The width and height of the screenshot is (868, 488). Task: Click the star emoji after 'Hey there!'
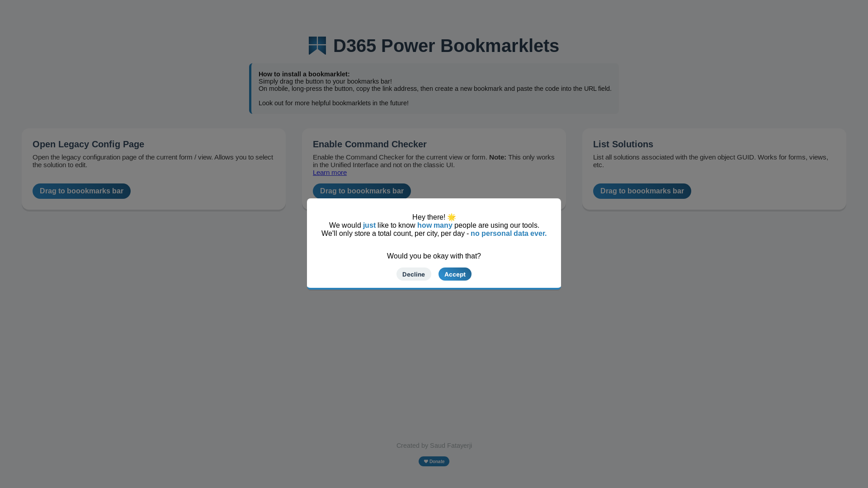(x=452, y=217)
